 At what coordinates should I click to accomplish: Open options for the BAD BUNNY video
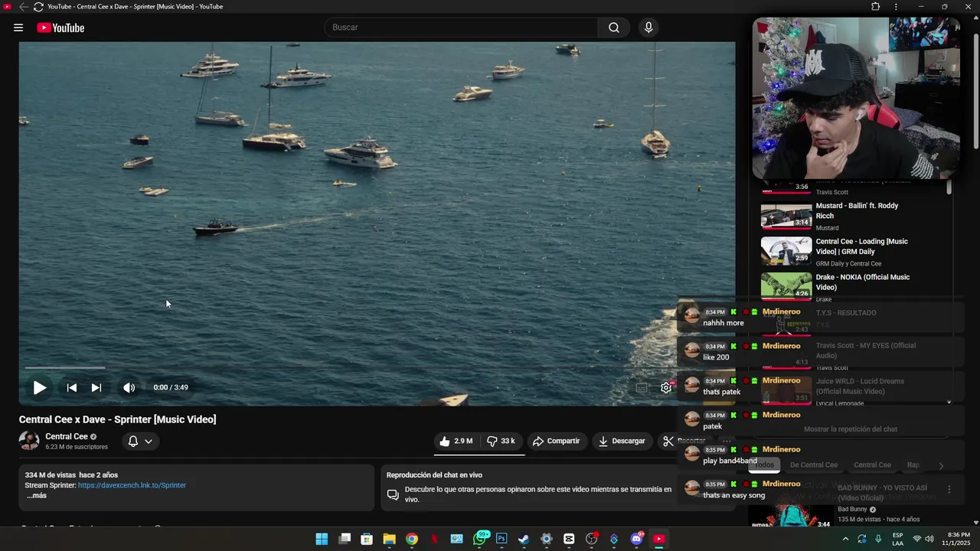pyautogui.click(x=949, y=490)
